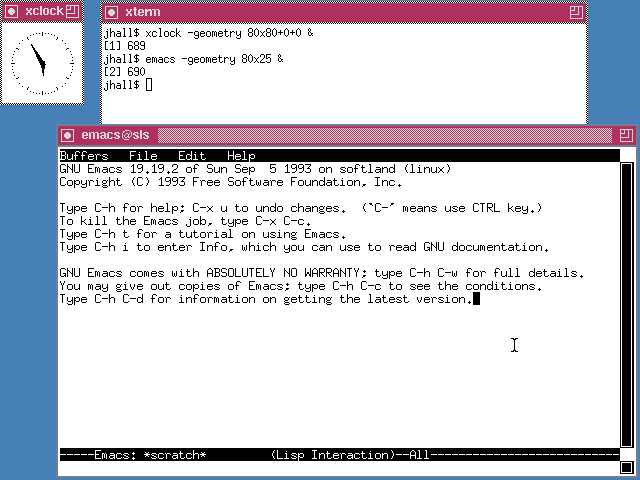The image size is (640, 480).
Task: Open the File menu in Emacs
Action: click(x=143, y=156)
